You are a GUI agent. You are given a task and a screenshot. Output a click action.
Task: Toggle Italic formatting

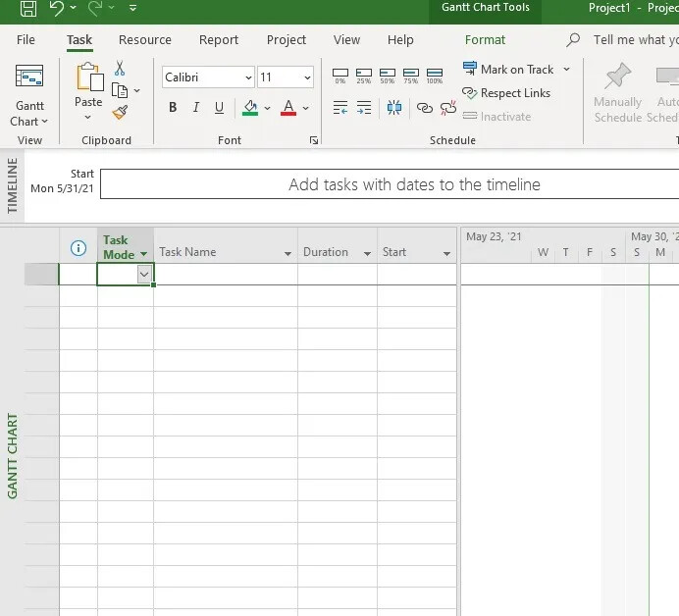(195, 107)
